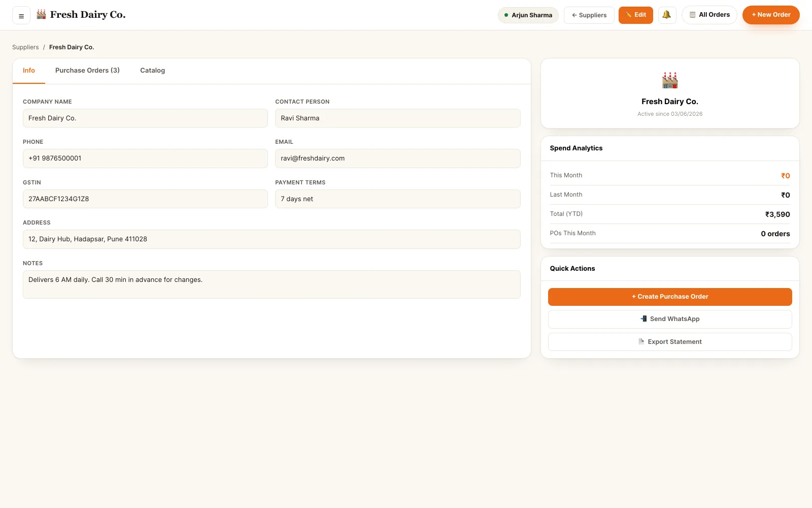Open notifications bell
This screenshot has width=812, height=508.
[667, 15]
